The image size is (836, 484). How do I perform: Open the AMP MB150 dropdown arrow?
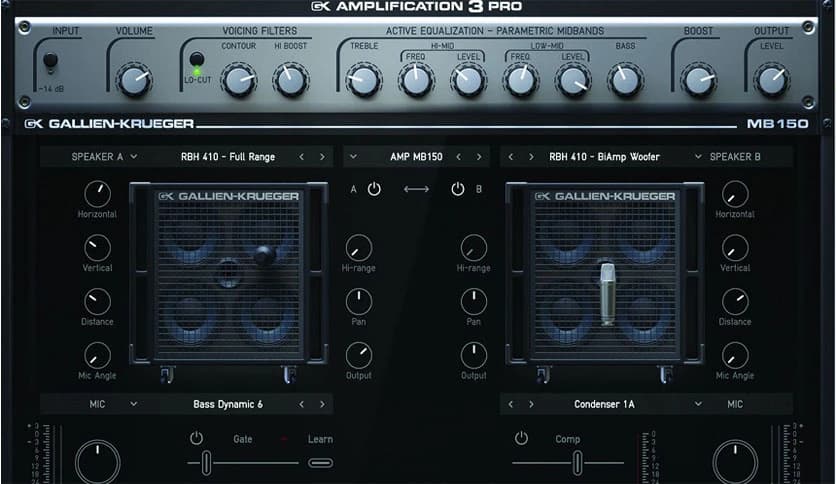[x=353, y=157]
